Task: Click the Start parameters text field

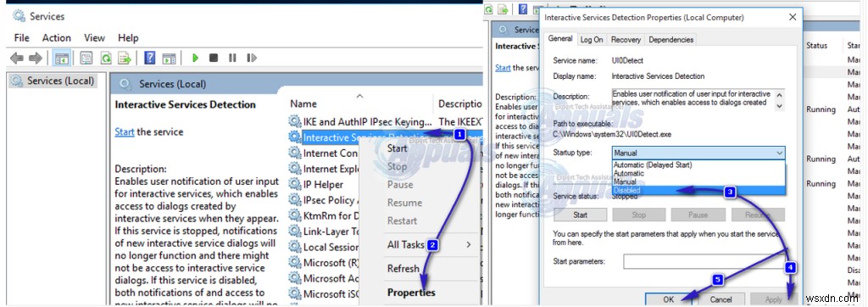Action: [704, 261]
